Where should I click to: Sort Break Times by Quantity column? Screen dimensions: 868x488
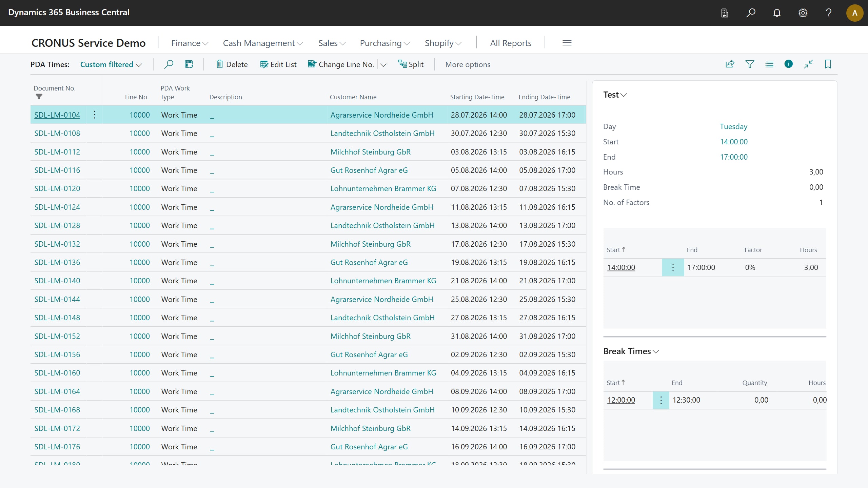tap(755, 383)
